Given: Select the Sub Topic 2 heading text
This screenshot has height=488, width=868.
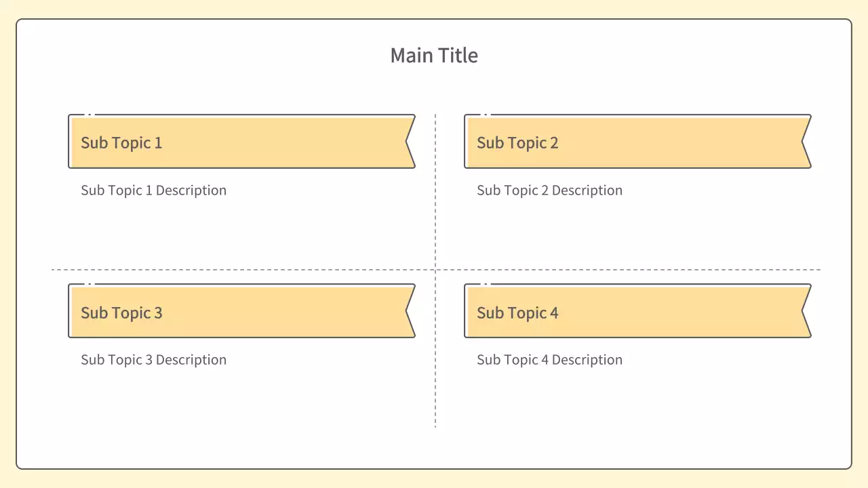Looking at the screenshot, I should (517, 143).
